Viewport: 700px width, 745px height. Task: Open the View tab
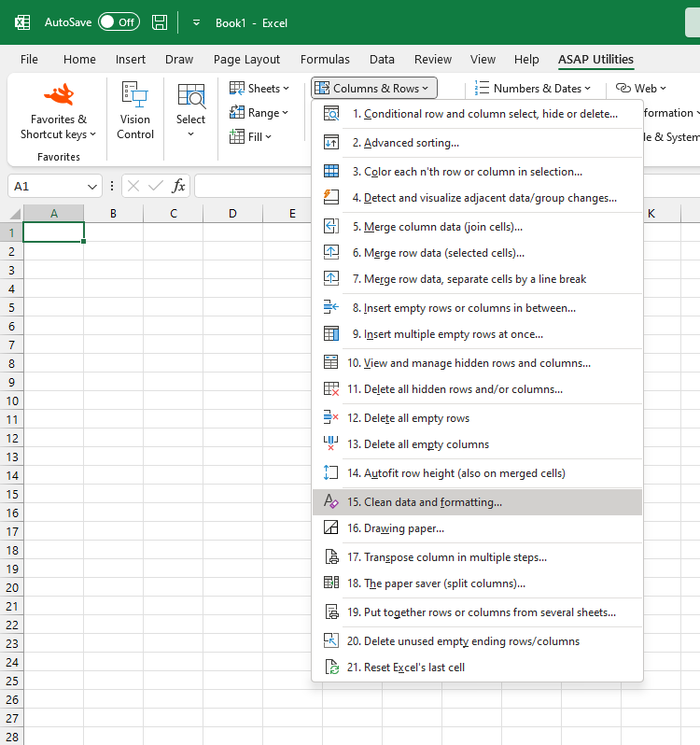(483, 60)
